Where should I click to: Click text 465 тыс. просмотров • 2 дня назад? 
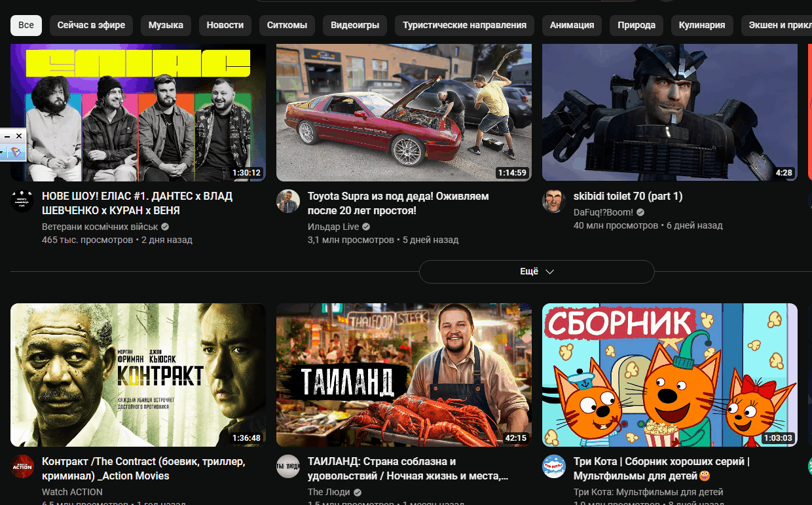coord(117,240)
